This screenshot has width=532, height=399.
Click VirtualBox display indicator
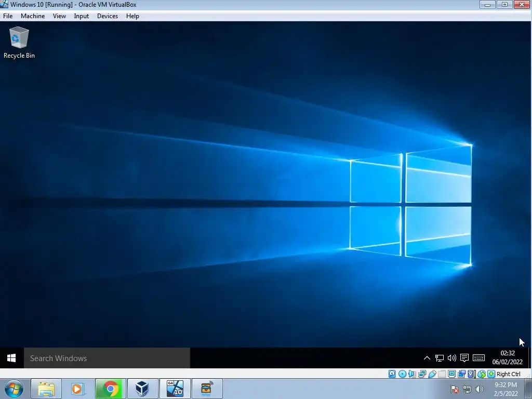[451, 374]
